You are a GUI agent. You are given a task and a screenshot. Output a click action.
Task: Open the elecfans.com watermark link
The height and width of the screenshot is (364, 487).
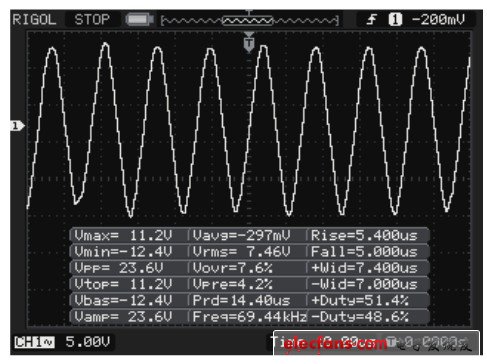pos(335,343)
